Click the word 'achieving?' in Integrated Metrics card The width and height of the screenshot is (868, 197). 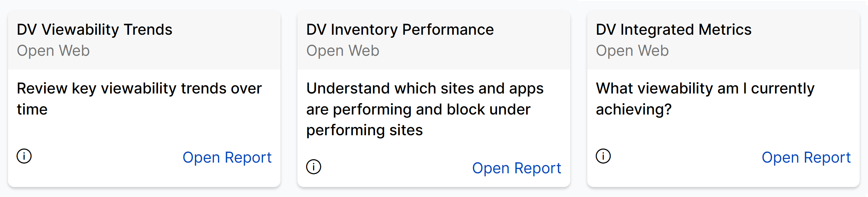click(x=633, y=110)
